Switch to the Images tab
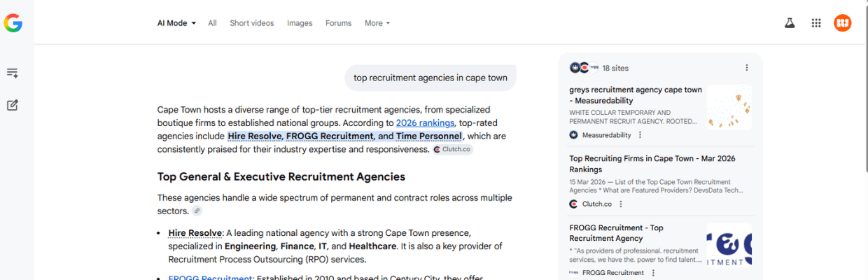 [x=300, y=23]
